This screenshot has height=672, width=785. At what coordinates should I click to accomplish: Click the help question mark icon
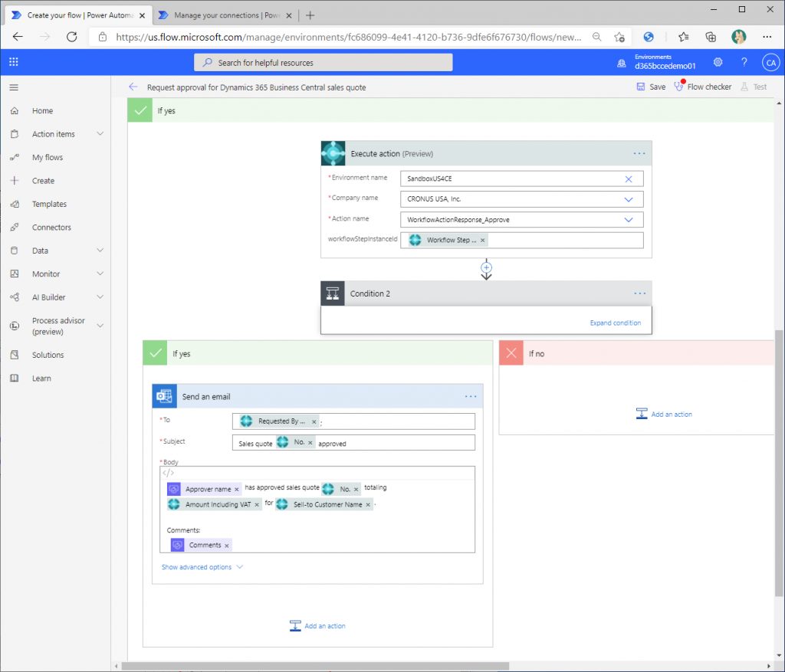coord(744,62)
